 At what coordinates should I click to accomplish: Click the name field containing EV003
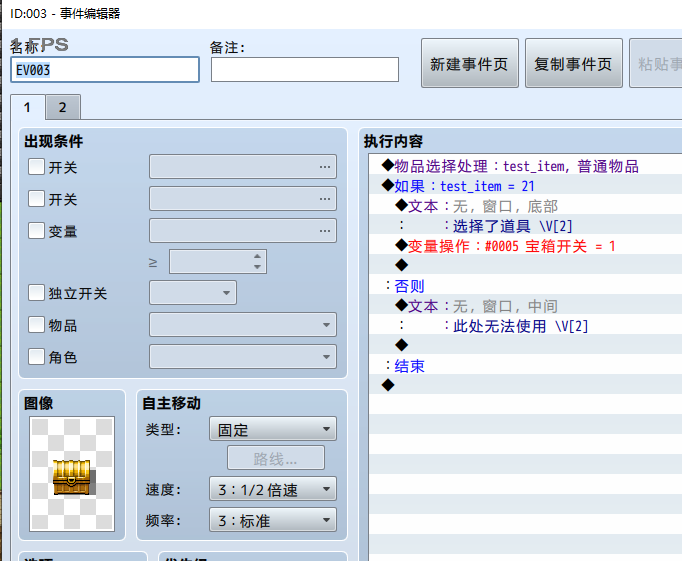pyautogui.click(x=105, y=70)
